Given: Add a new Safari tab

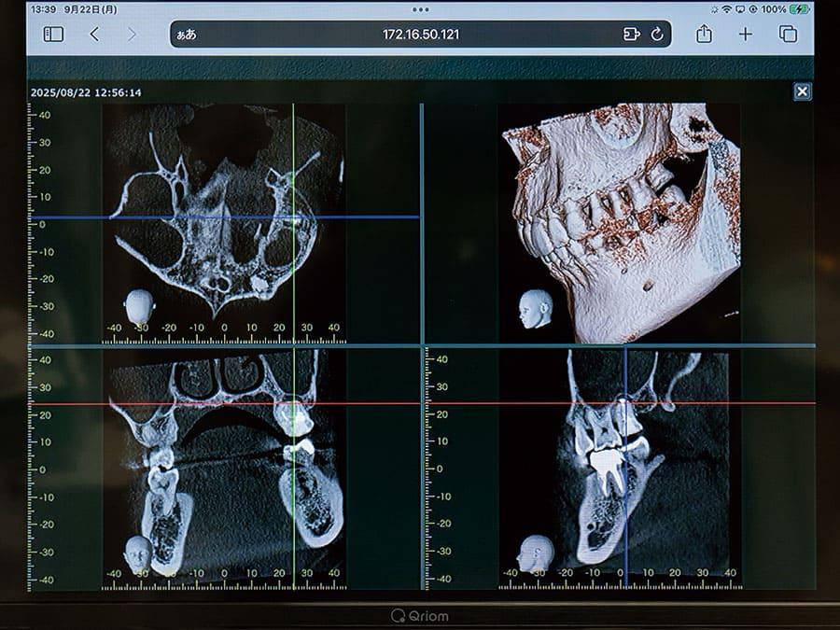Looking at the screenshot, I should (x=745, y=35).
